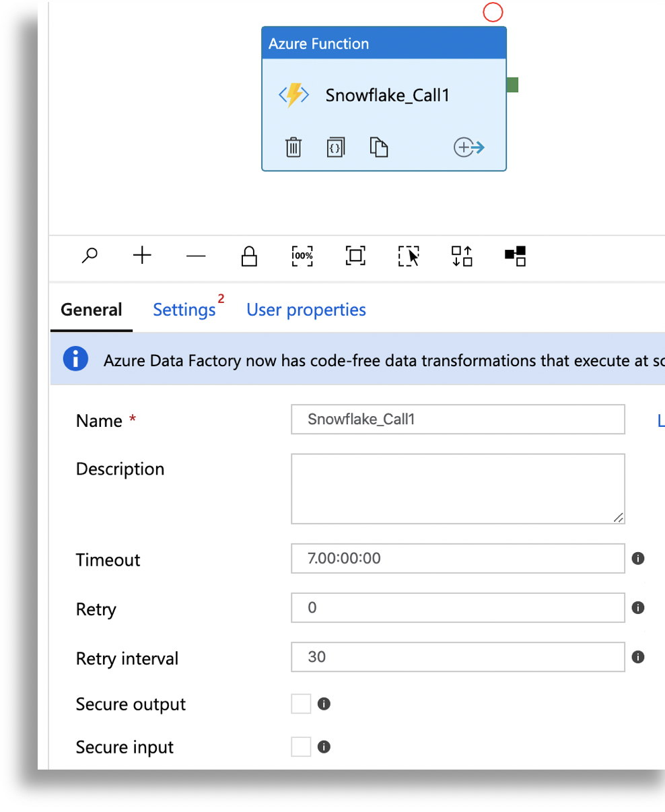Screen dimensions: 665x812
Task: Click into the Description text area
Action: [x=458, y=489]
